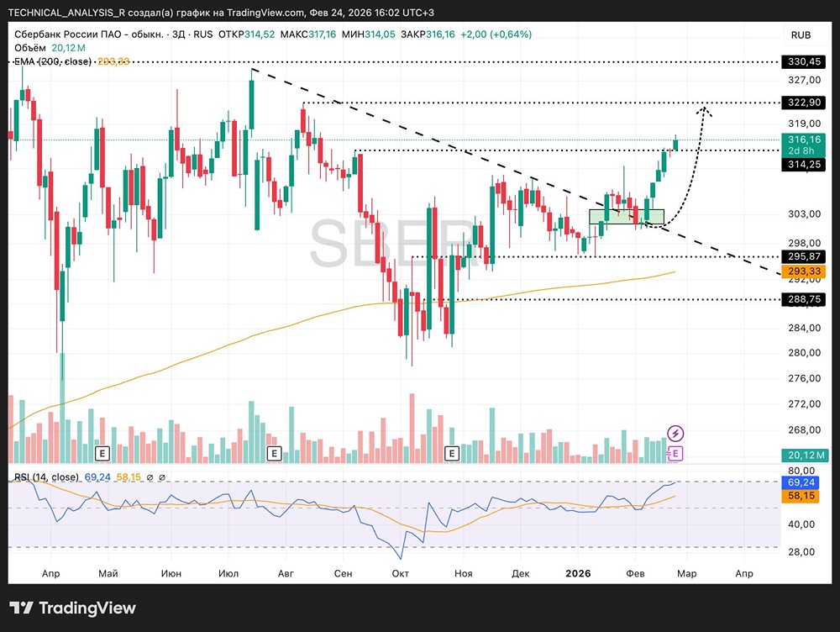Click the 80,00 RSI axis value
840x632 pixels.
click(x=801, y=470)
